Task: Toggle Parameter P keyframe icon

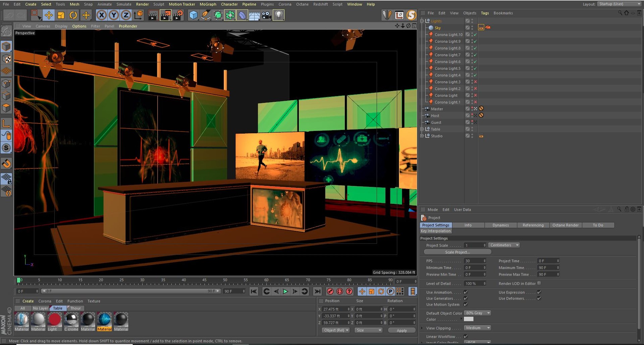Action: (x=390, y=291)
